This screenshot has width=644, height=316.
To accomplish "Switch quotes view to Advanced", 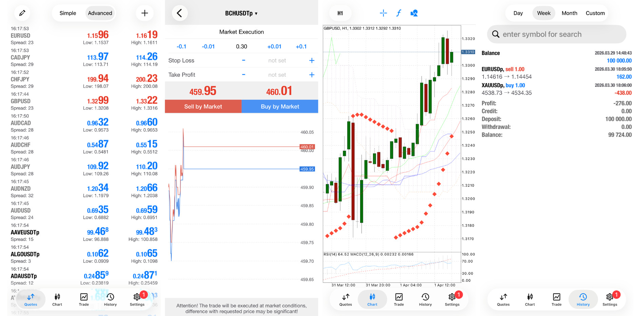I will click(100, 13).
